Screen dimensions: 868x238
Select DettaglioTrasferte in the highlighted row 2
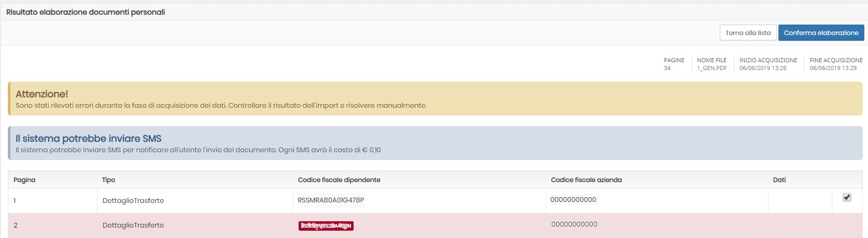[133, 225]
